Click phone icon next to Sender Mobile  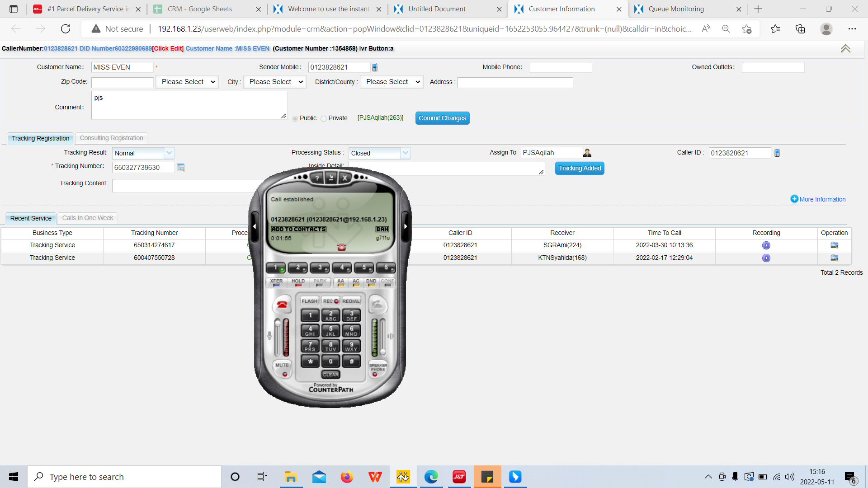[375, 67]
